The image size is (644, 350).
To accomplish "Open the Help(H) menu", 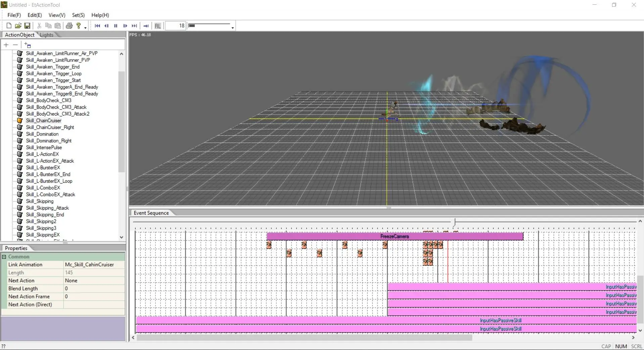I will click(x=100, y=15).
